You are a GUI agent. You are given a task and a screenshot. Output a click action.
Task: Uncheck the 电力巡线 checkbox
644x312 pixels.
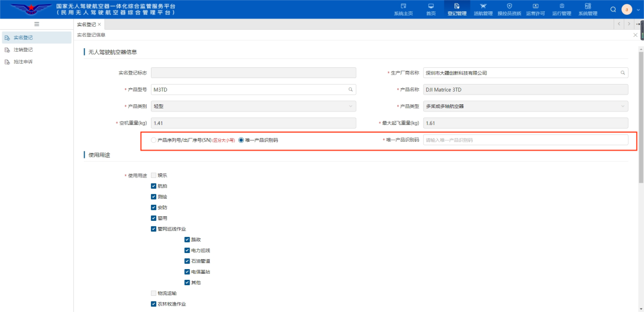coord(187,250)
